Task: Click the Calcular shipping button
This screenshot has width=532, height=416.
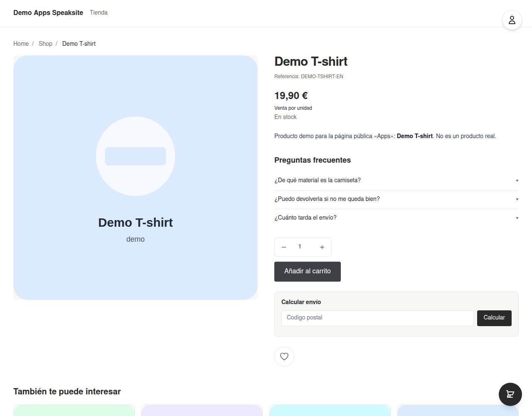Action: 494,318
